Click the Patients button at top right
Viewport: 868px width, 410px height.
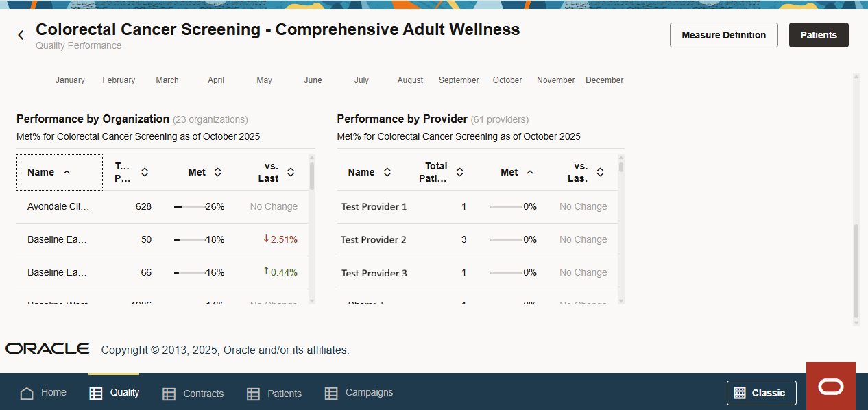tap(818, 34)
